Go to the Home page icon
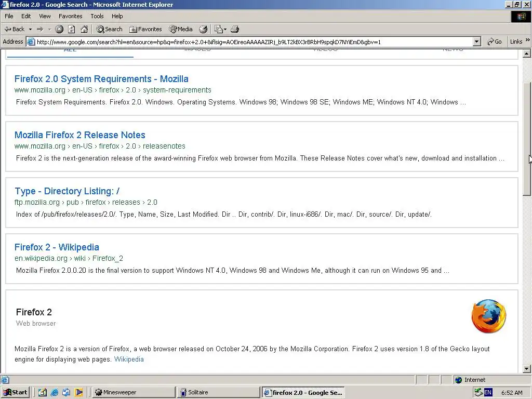Image resolution: width=532 pixels, height=399 pixels. coord(84,30)
